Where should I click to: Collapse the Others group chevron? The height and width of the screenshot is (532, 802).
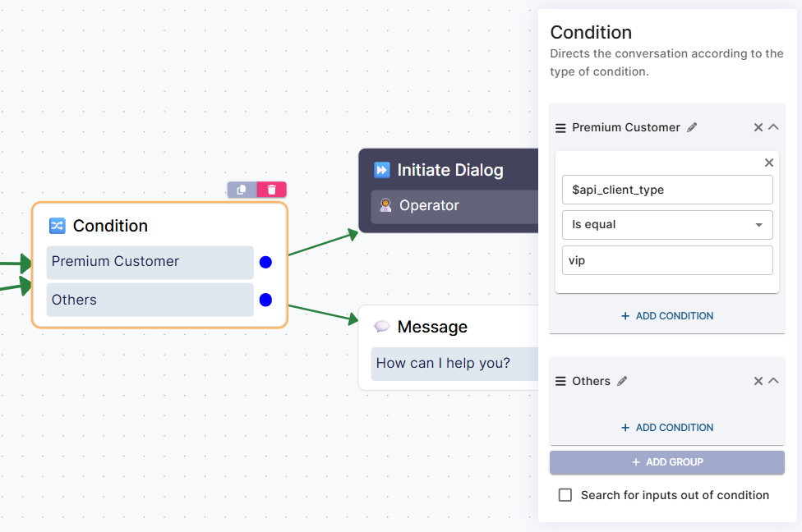(773, 381)
